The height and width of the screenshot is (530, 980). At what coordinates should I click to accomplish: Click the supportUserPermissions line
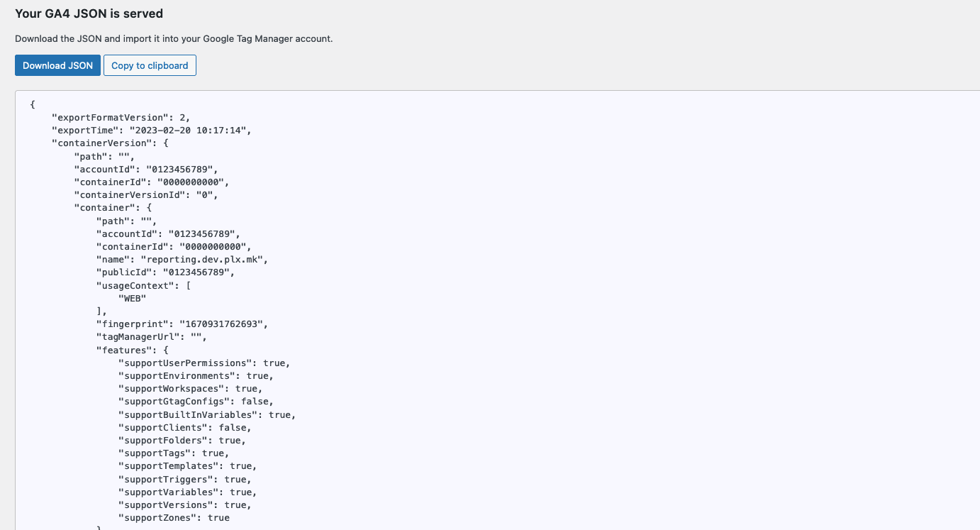(204, 363)
